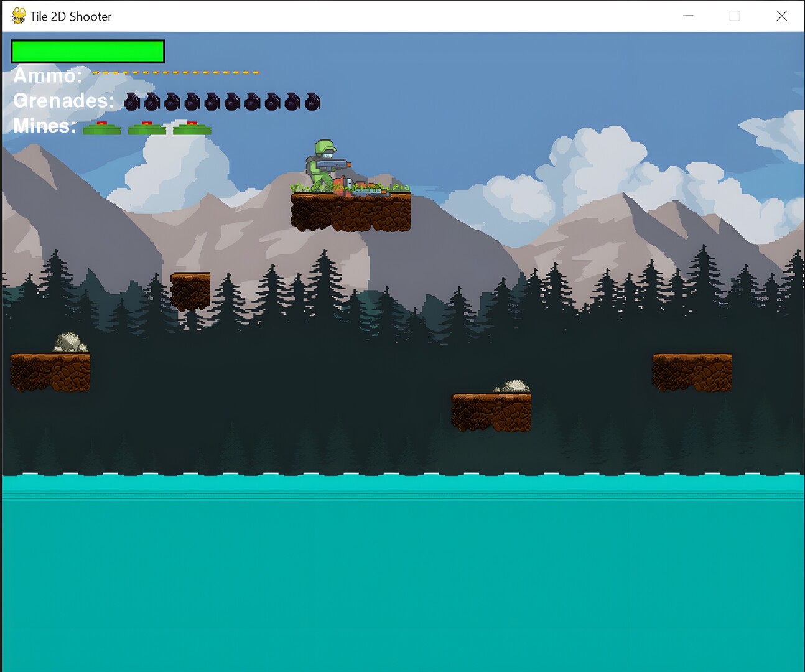
Task: Click the Tile 2D Shooter title text
Action: click(71, 16)
